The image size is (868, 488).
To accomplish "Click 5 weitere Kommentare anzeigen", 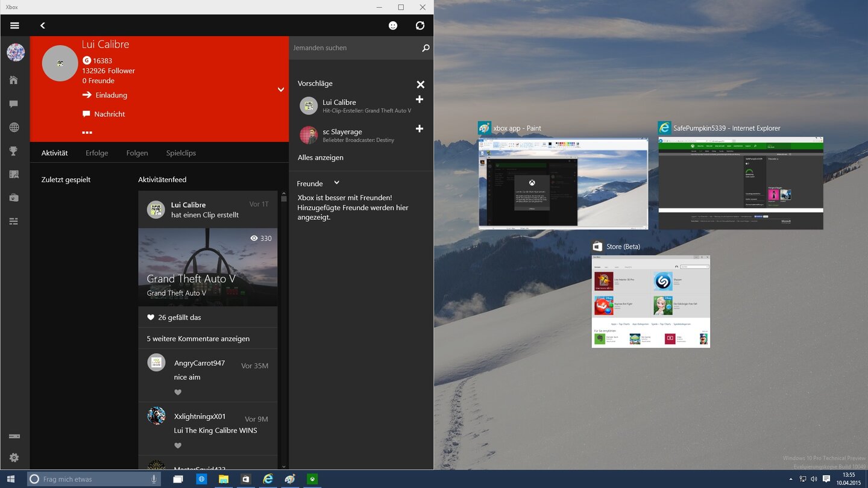I will 198,339.
